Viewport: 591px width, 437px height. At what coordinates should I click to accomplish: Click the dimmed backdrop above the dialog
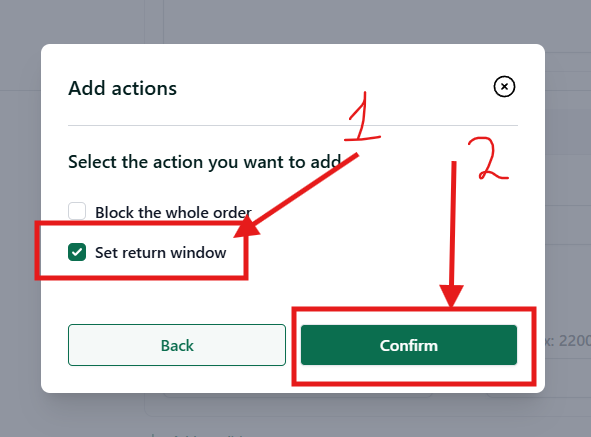click(x=296, y=21)
